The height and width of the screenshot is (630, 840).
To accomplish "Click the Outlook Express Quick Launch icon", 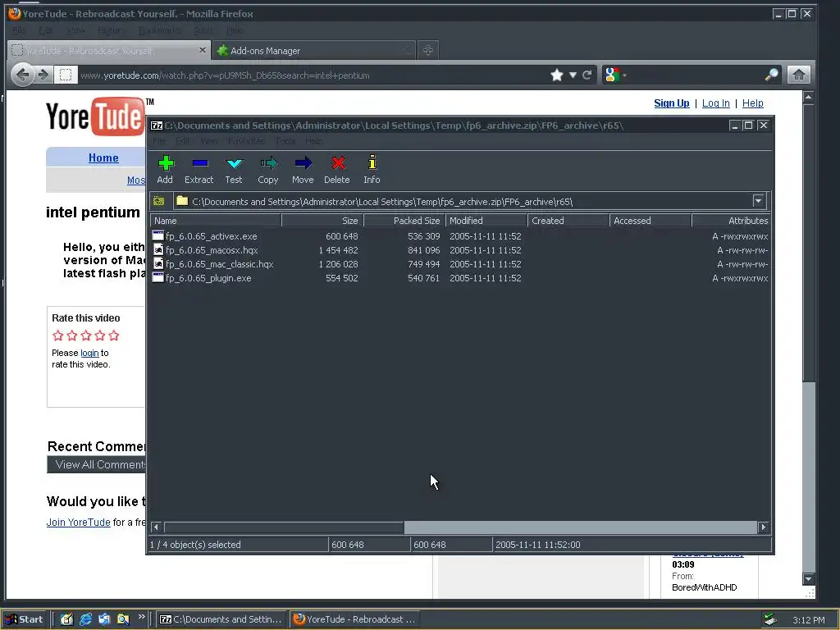I will click(x=104, y=619).
